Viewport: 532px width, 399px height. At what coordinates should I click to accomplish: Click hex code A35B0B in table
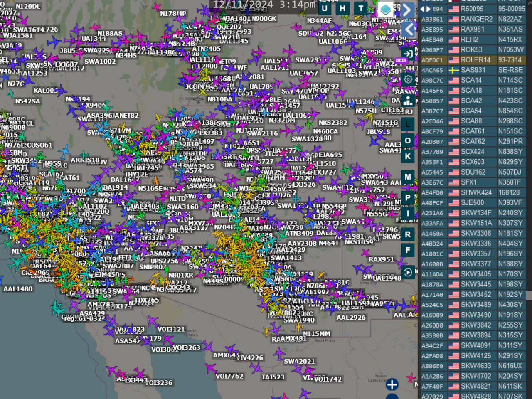(x=432, y=335)
